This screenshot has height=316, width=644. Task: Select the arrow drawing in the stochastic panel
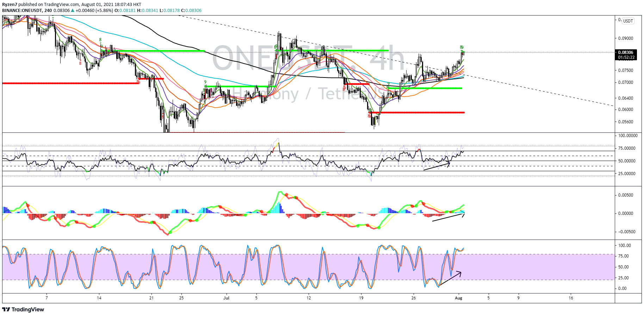(x=450, y=279)
